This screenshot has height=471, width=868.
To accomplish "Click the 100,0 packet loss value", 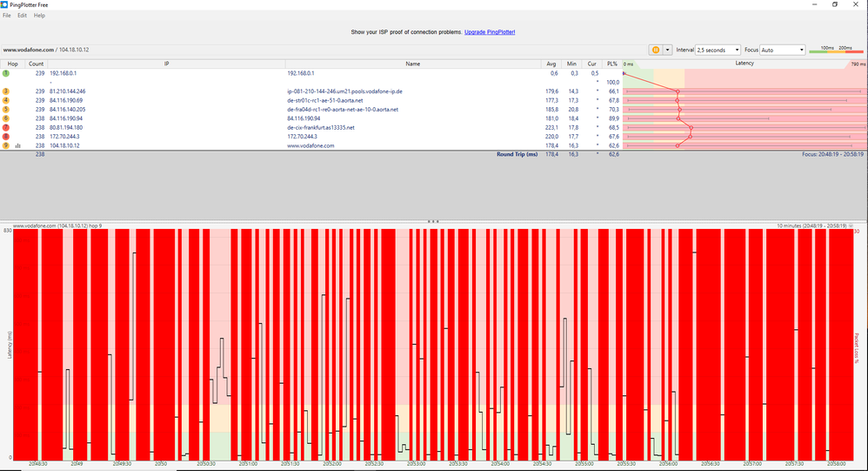I will pos(613,82).
